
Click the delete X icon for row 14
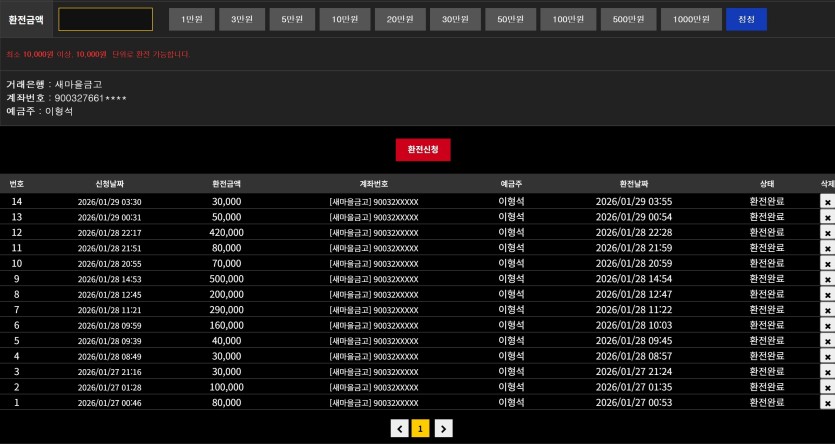point(827,201)
